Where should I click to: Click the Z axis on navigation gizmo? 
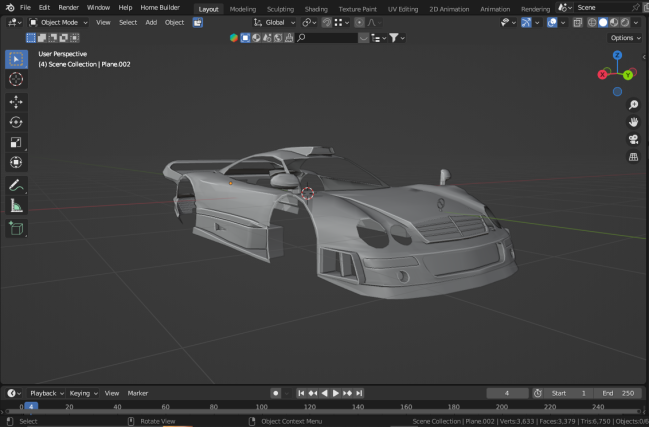coord(617,55)
